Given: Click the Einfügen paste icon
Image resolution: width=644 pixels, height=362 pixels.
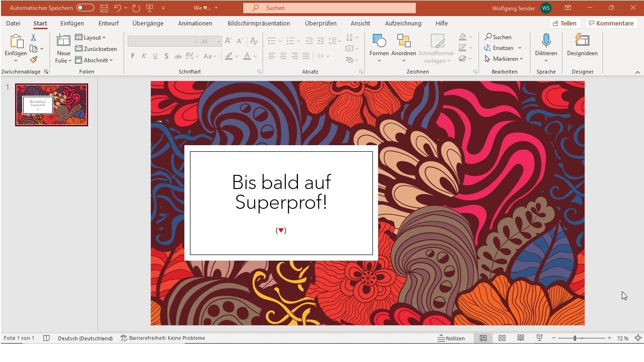Looking at the screenshot, I should click(x=16, y=41).
